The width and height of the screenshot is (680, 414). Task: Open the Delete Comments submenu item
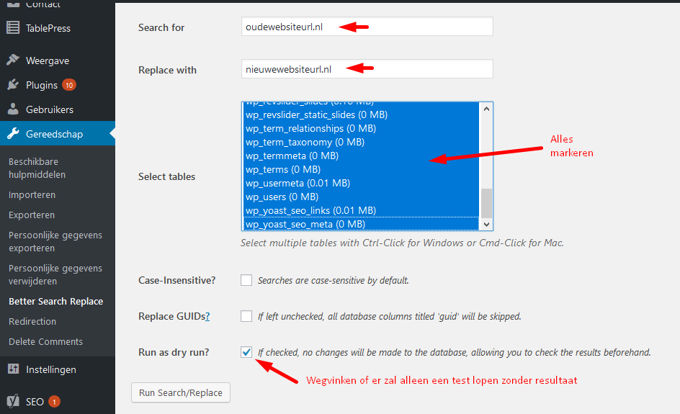(x=46, y=342)
